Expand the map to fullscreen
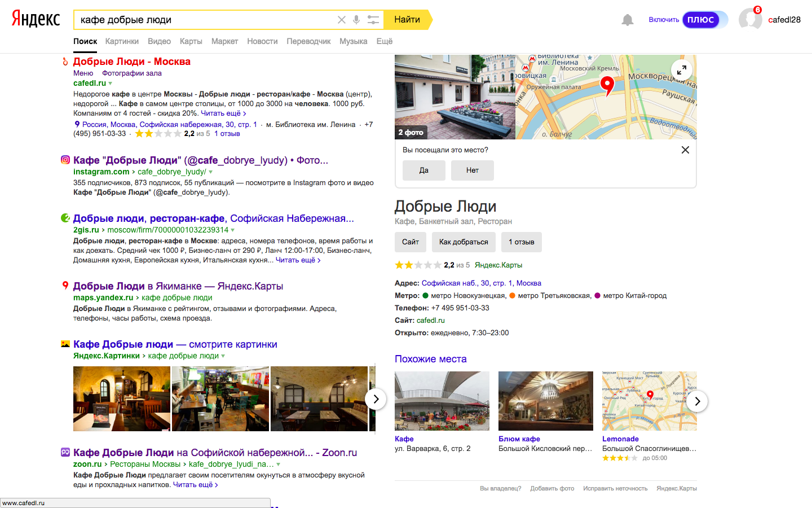The width and height of the screenshot is (812, 508). (681, 70)
